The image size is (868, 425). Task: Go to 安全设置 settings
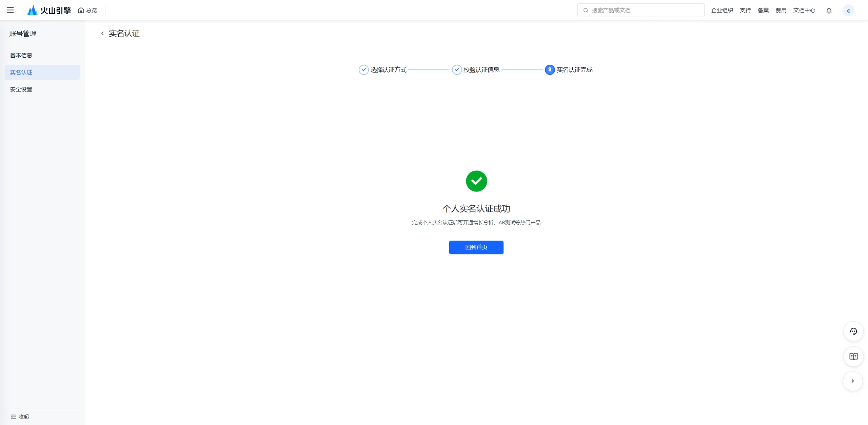coord(21,89)
